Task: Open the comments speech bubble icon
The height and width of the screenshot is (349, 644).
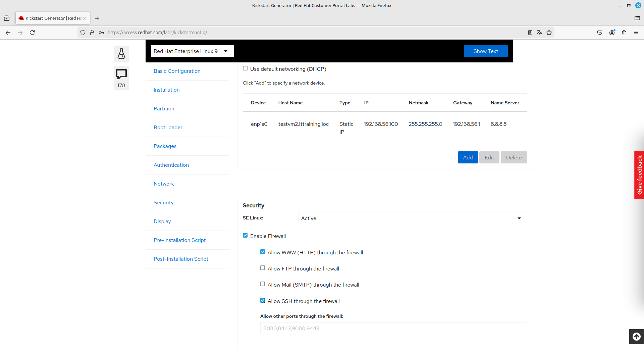Action: [x=121, y=74]
